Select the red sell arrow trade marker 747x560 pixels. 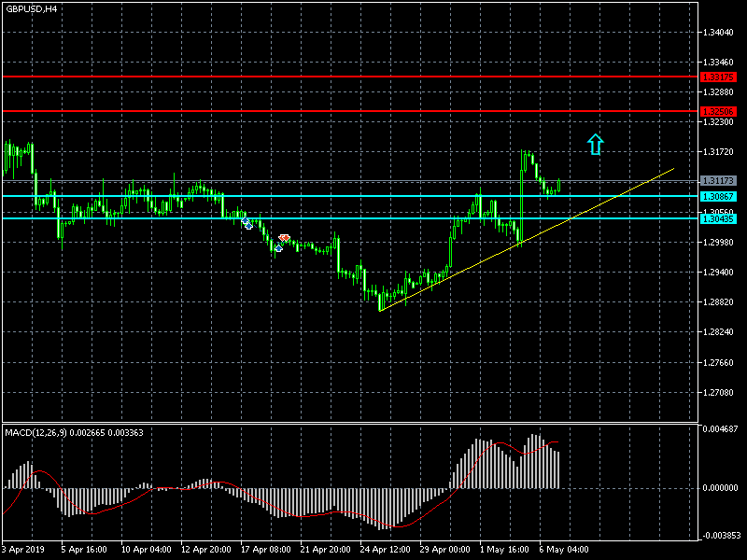click(x=284, y=238)
